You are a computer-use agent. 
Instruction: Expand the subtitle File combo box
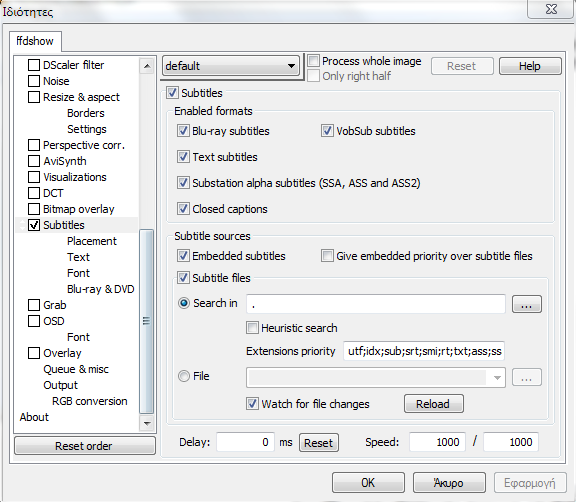pyautogui.click(x=497, y=378)
